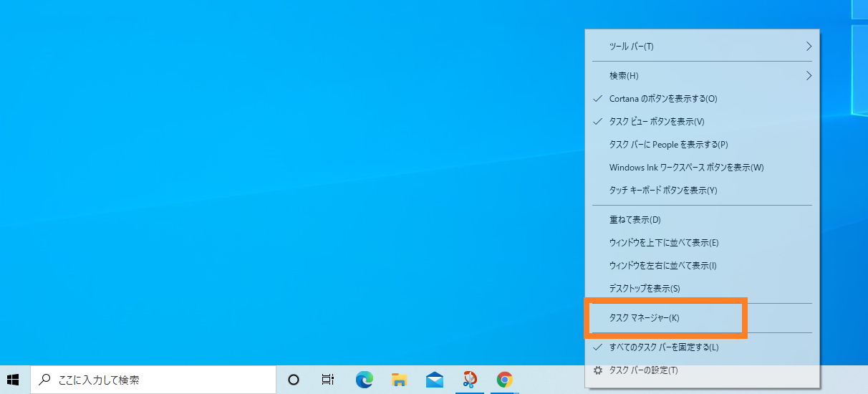Click the Cortana circle button on taskbar

click(x=294, y=380)
